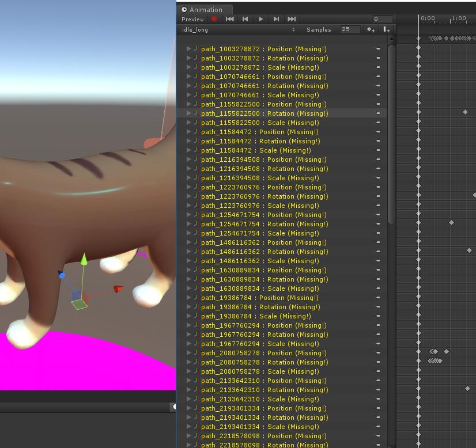
Task: Jump to the next keyframe
Action: tap(276, 19)
